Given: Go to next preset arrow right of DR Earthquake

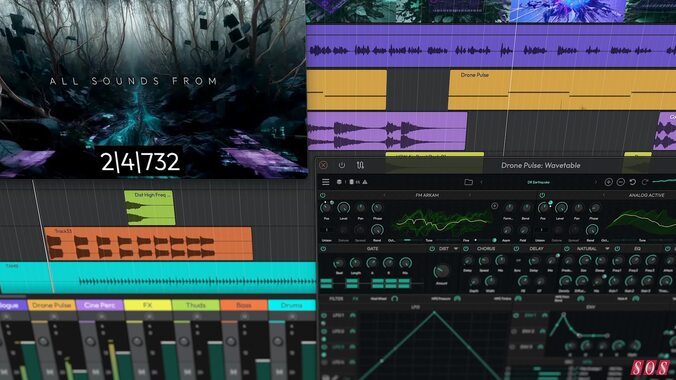Looking at the screenshot, I should (x=596, y=182).
